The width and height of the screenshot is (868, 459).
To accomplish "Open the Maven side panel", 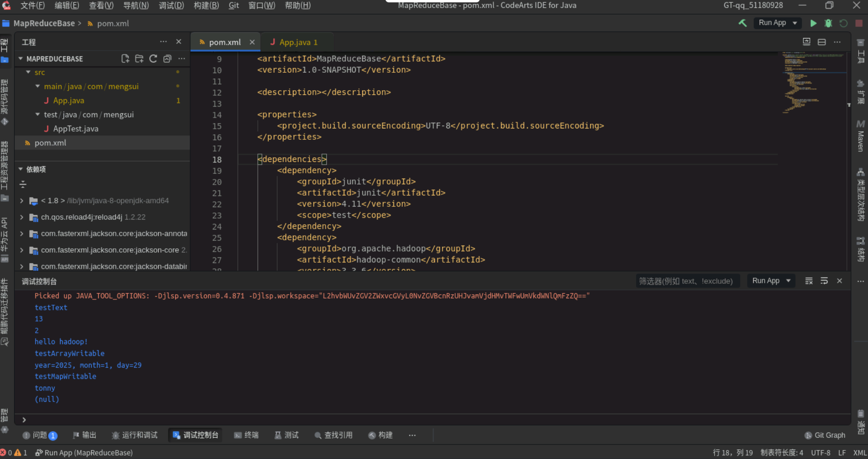I will tap(860, 136).
